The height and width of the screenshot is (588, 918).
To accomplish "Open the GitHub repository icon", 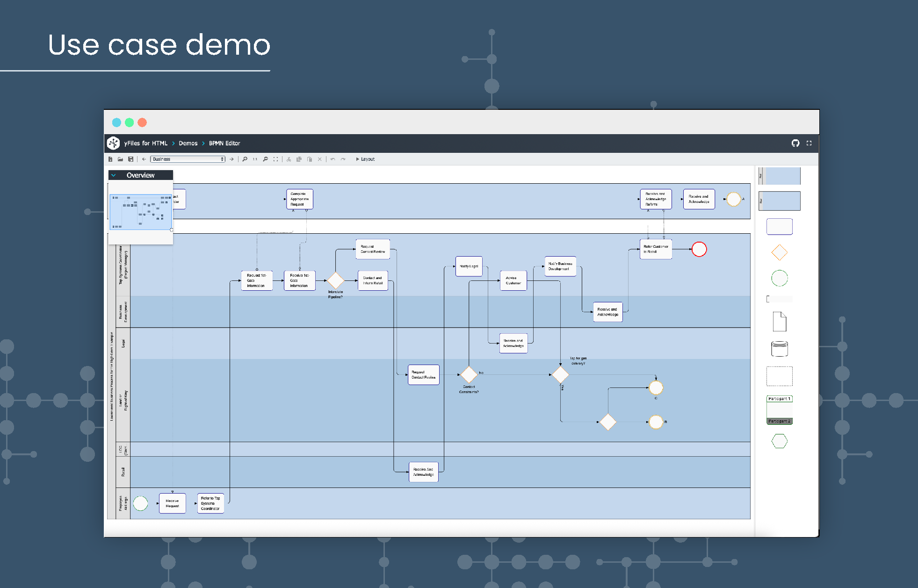I will pos(795,143).
